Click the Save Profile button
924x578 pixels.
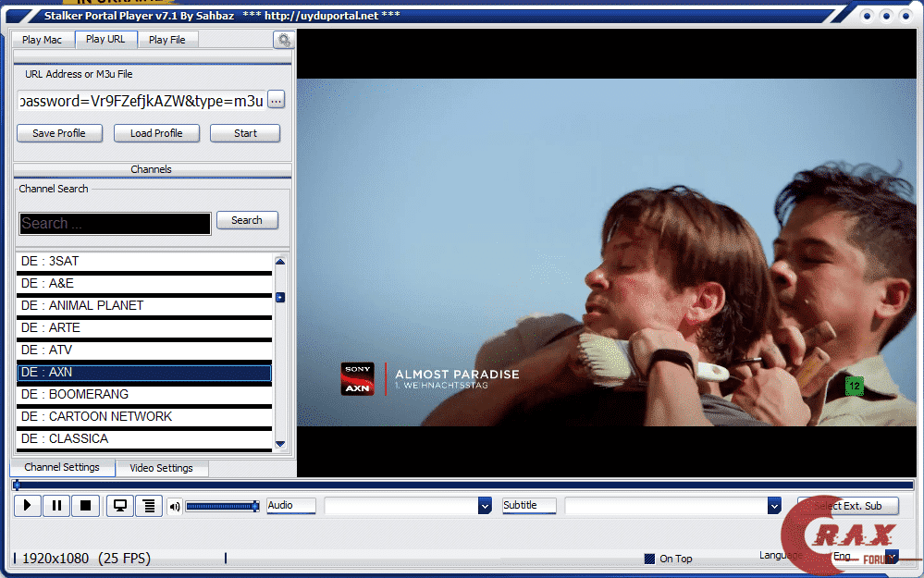[x=59, y=133]
